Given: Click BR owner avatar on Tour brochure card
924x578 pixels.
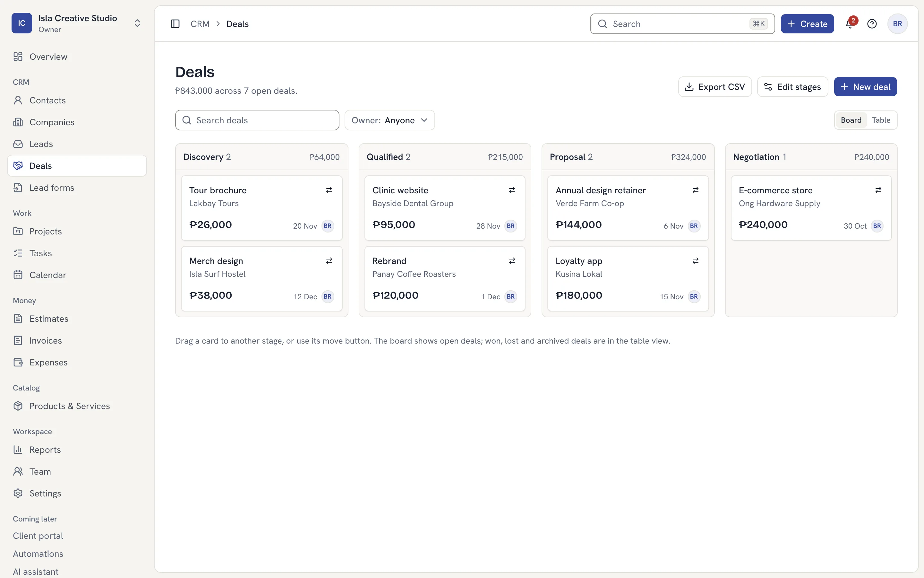Looking at the screenshot, I should [328, 226].
